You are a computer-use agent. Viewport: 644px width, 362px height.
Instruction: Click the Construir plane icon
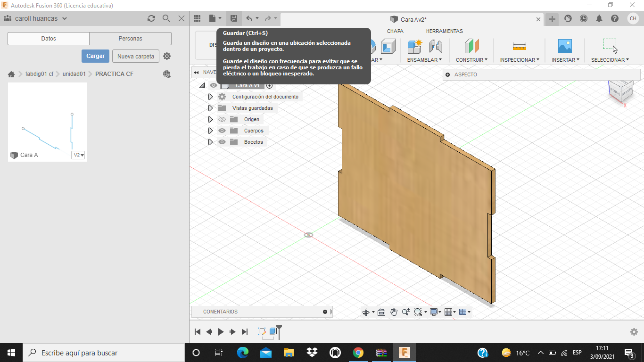coord(471,46)
